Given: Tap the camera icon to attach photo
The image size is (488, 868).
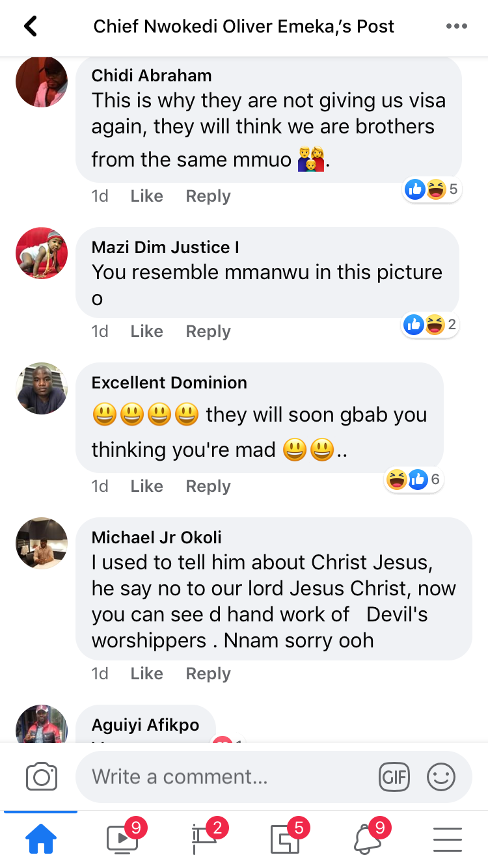Looking at the screenshot, I should pyautogui.click(x=42, y=777).
